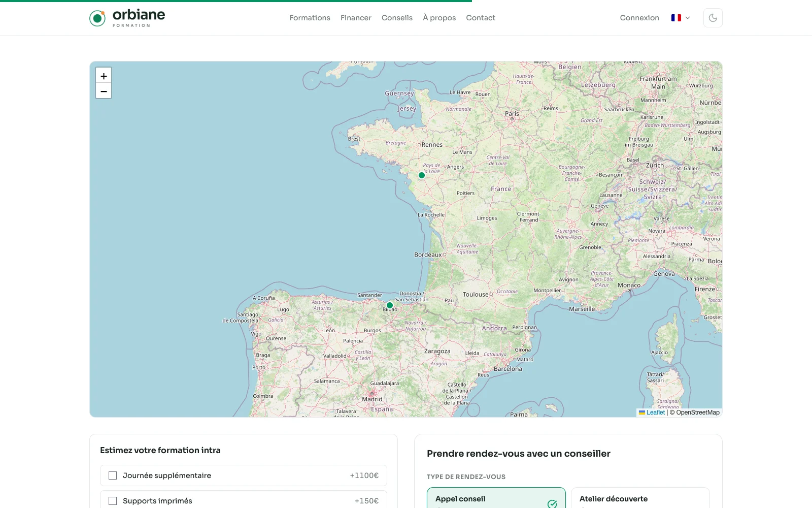Open the À propos page
The width and height of the screenshot is (812, 508).
[x=439, y=18]
